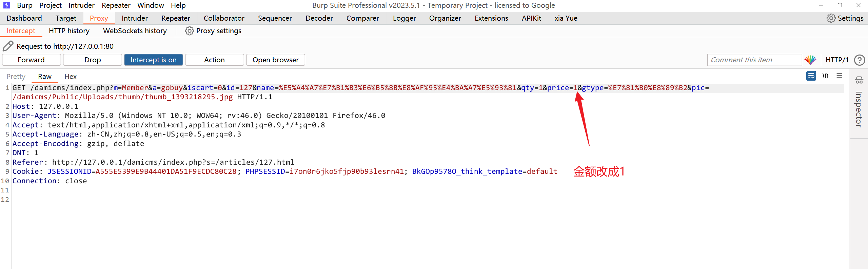868x269 pixels.
Task: Forward the intercepted request
Action: pyautogui.click(x=31, y=60)
